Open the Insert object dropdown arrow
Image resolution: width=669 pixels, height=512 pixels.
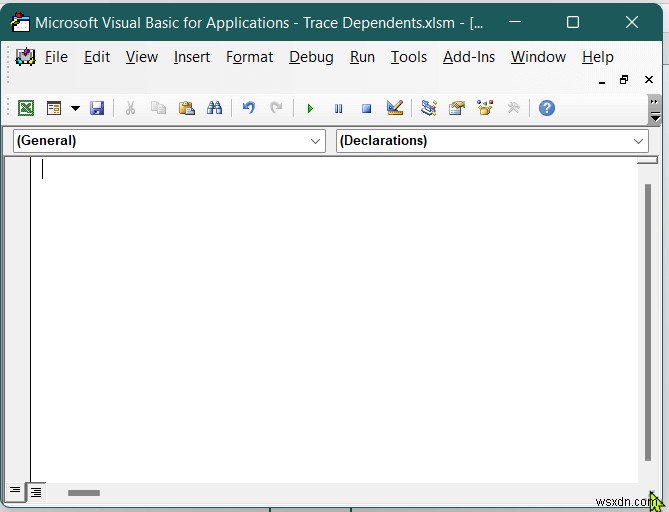coord(75,108)
